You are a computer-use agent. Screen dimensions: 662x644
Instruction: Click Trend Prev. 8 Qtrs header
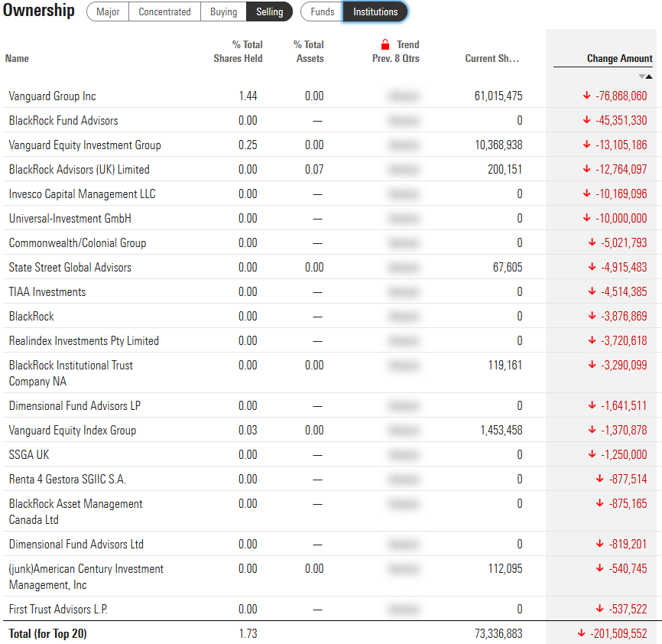[x=396, y=51]
